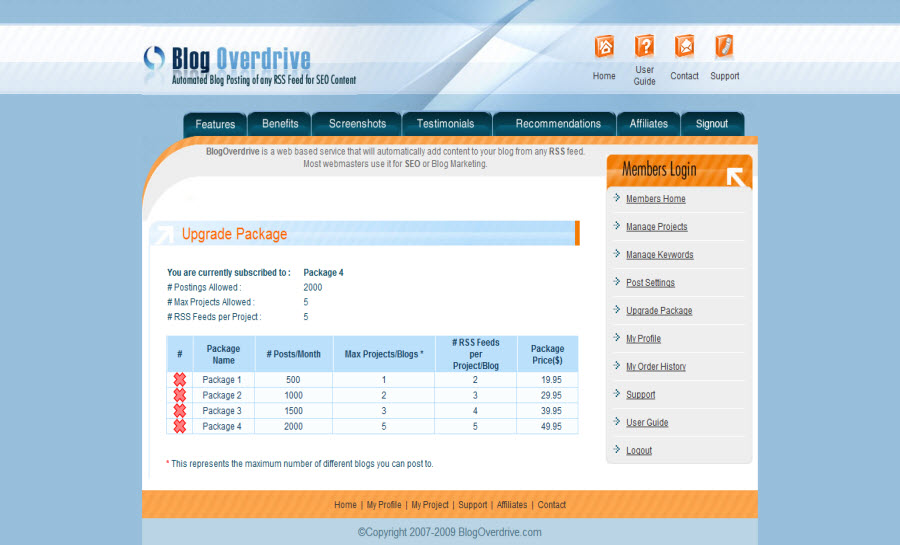The width and height of the screenshot is (900, 545).
Task: Click the Home label under header icon
Action: click(x=604, y=76)
